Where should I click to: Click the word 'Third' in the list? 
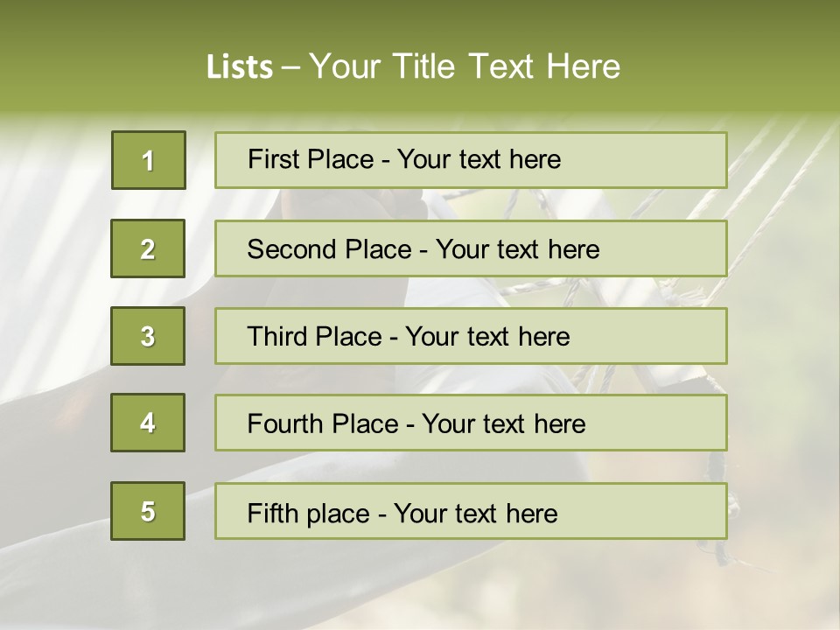click(277, 337)
